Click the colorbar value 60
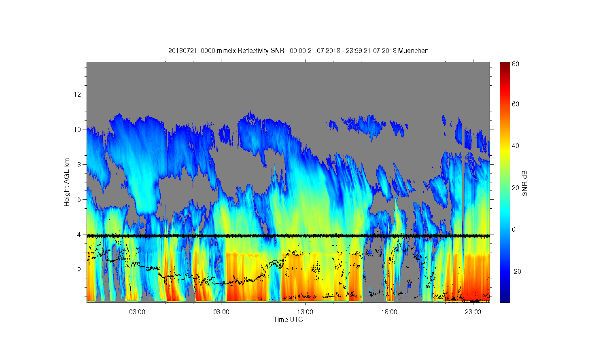The width and height of the screenshot is (607, 364). coord(516,104)
